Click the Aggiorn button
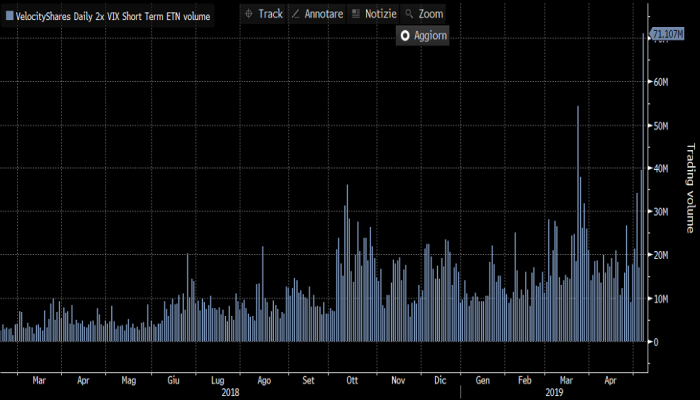Image resolution: width=700 pixels, height=400 pixels. pos(422,36)
